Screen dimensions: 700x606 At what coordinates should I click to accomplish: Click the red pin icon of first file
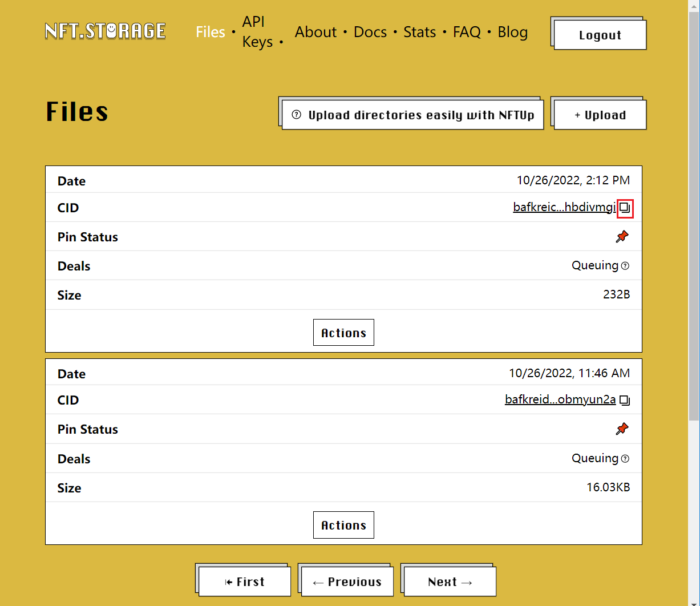coord(622,237)
